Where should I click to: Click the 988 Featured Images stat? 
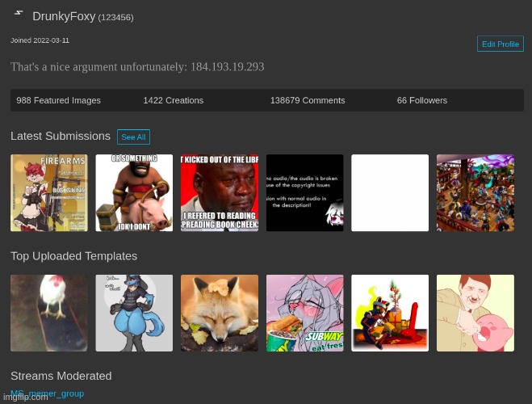[58, 100]
